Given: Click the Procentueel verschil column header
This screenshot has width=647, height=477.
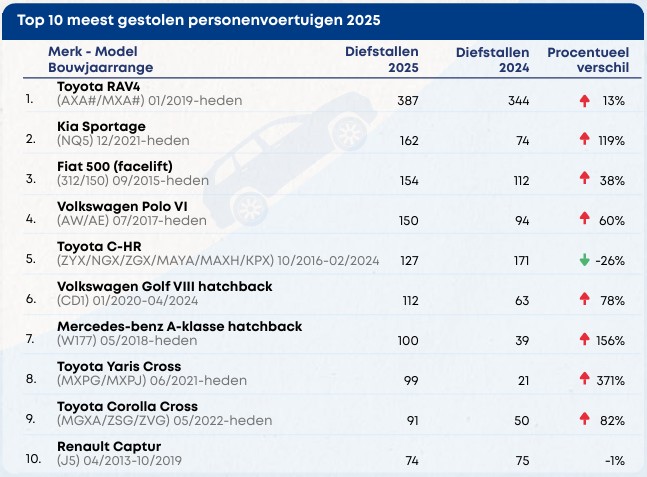Looking at the screenshot, I should [x=587, y=59].
